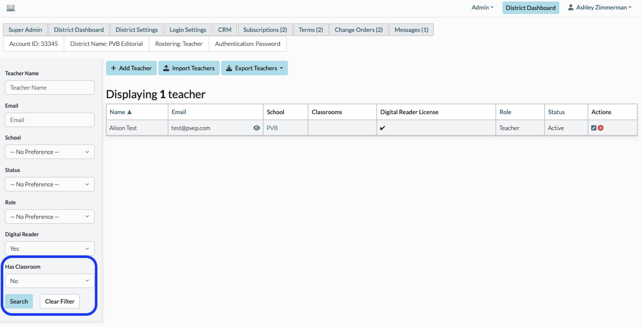Click user icon beside Ashley Zimmerman
The height and width of the screenshot is (332, 644).
point(571,8)
